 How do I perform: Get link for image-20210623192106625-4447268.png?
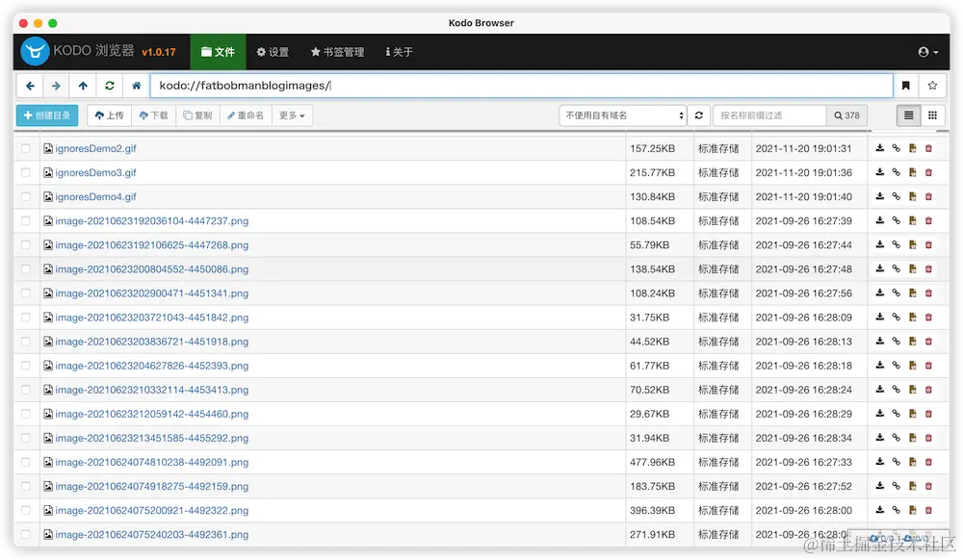click(x=896, y=244)
